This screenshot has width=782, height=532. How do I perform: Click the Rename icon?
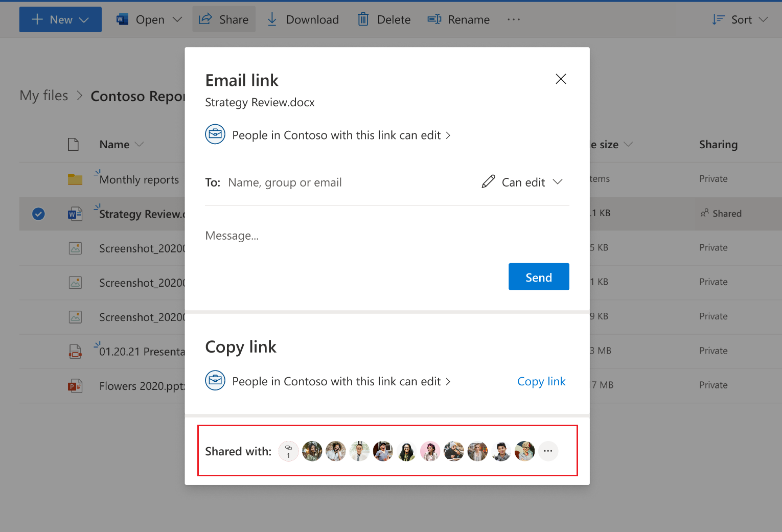(x=434, y=19)
